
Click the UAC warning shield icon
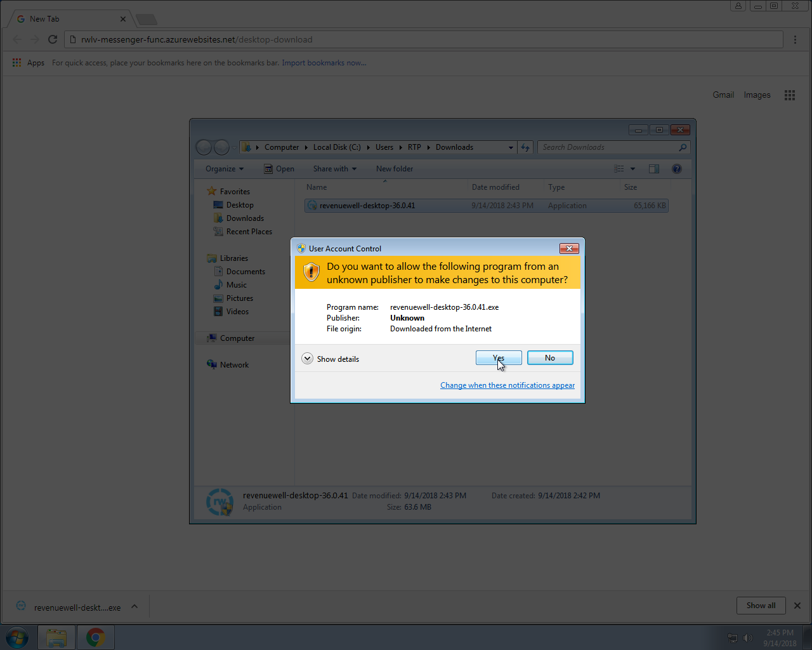tap(311, 272)
